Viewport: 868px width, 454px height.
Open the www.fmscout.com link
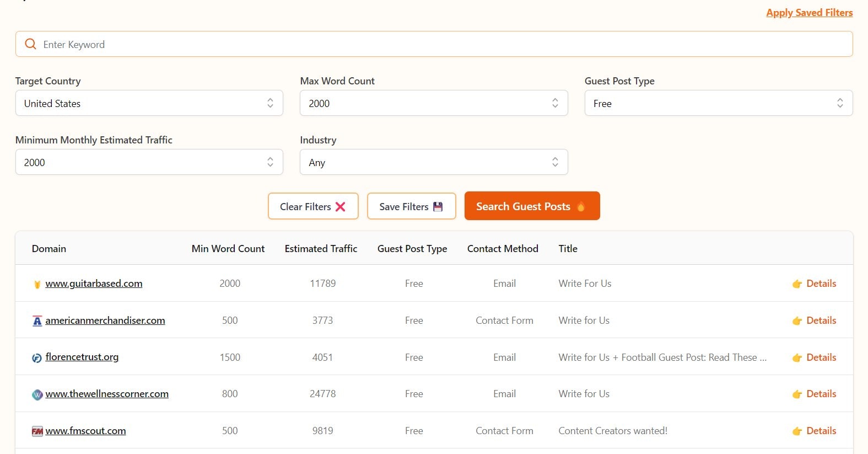pyautogui.click(x=85, y=431)
